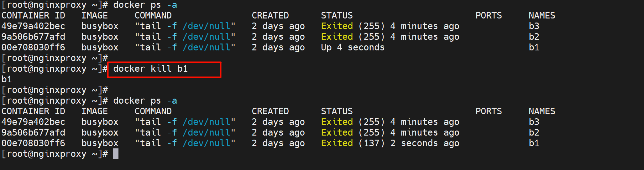
Task: Click the terminal cursor block at the last prompt
Action: (116, 154)
